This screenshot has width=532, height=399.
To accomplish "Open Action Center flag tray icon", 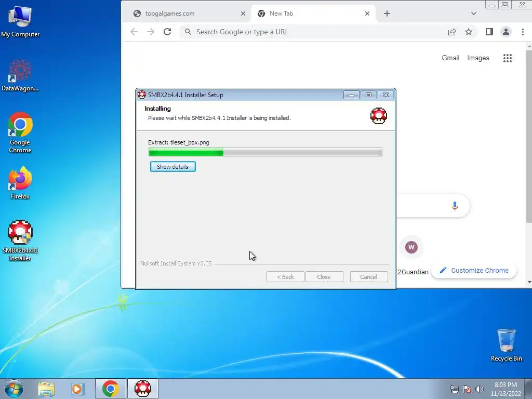I will [x=467, y=389].
